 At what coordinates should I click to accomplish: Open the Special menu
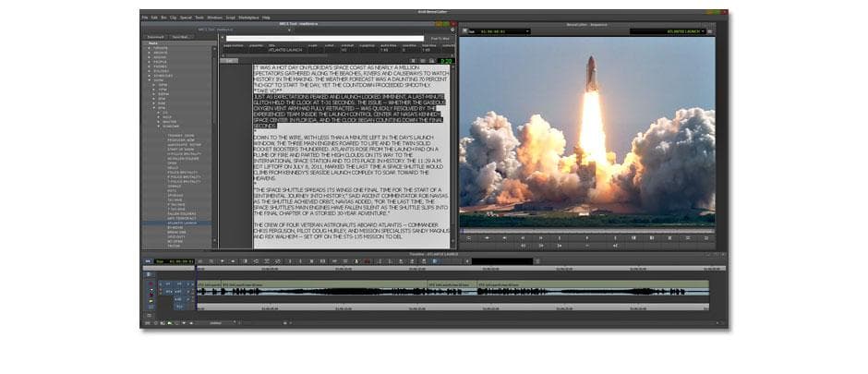tap(186, 18)
